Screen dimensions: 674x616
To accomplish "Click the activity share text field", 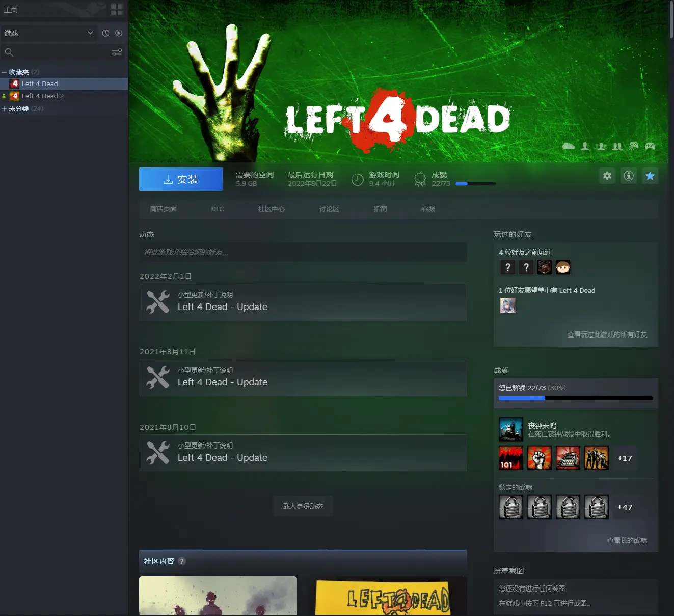I will click(x=303, y=252).
